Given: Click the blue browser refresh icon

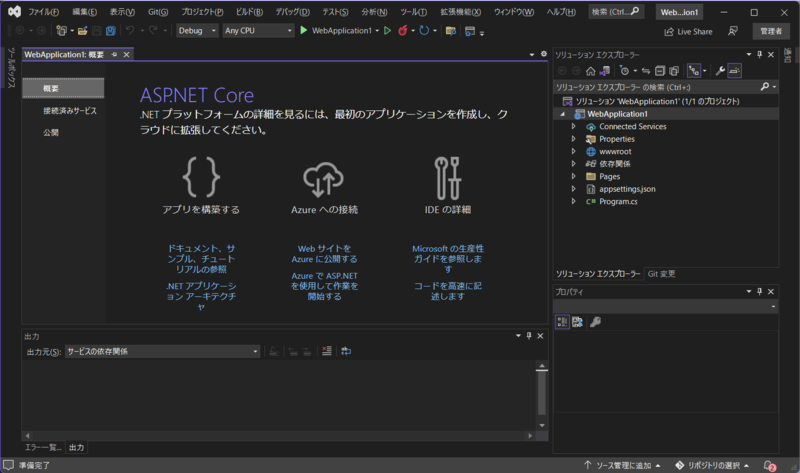Looking at the screenshot, I should coord(423,31).
